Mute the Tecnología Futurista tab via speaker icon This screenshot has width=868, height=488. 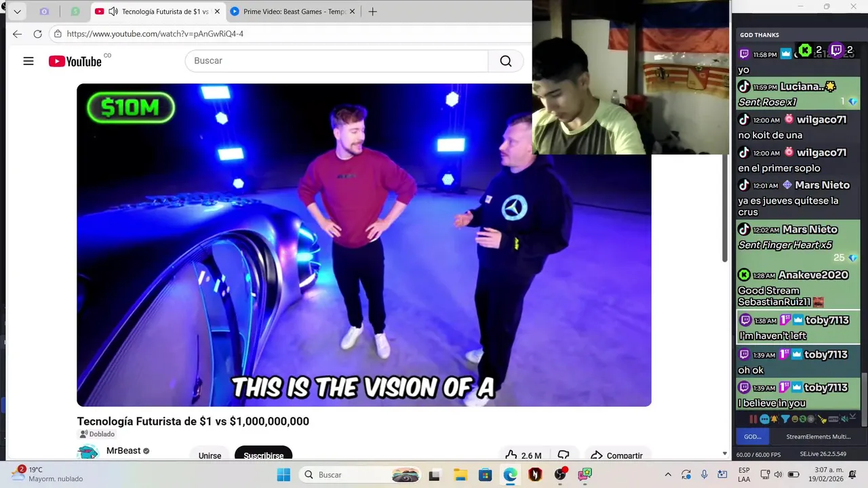pyautogui.click(x=113, y=12)
